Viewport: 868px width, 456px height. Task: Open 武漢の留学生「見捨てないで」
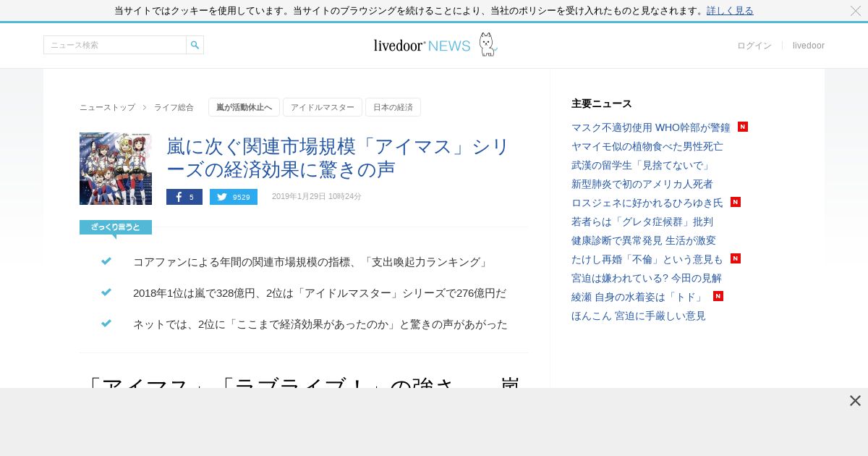coord(642,165)
